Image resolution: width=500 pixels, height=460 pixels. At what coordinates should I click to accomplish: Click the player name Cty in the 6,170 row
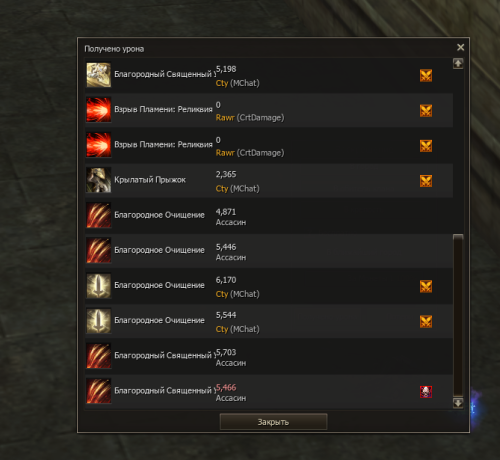[222, 294]
